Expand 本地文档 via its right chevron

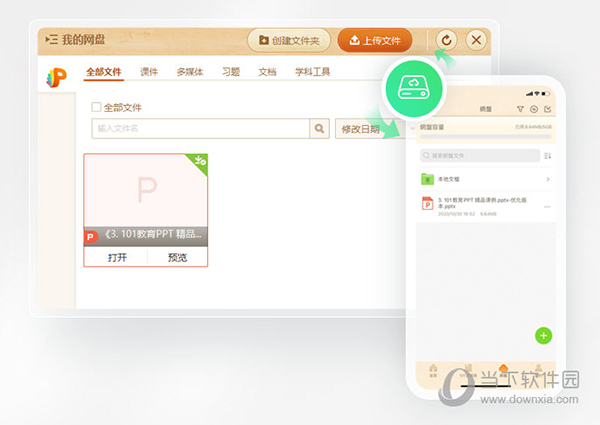(x=548, y=179)
